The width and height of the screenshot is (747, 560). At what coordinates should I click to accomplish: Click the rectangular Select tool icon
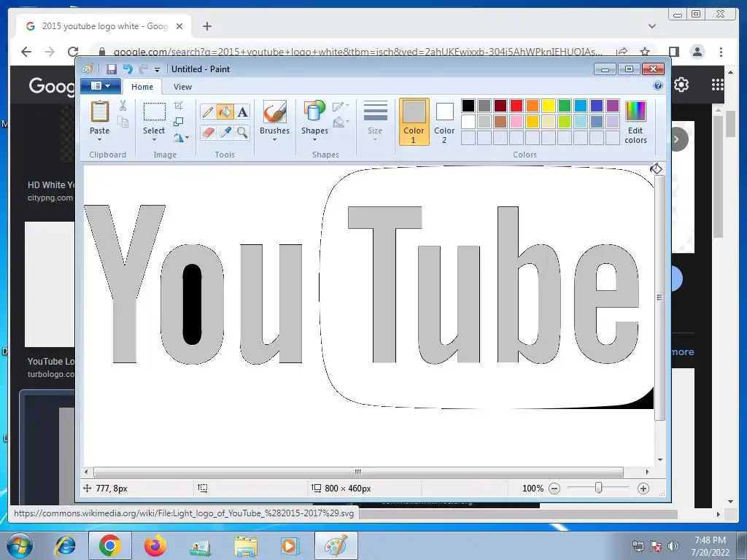pyautogui.click(x=155, y=112)
